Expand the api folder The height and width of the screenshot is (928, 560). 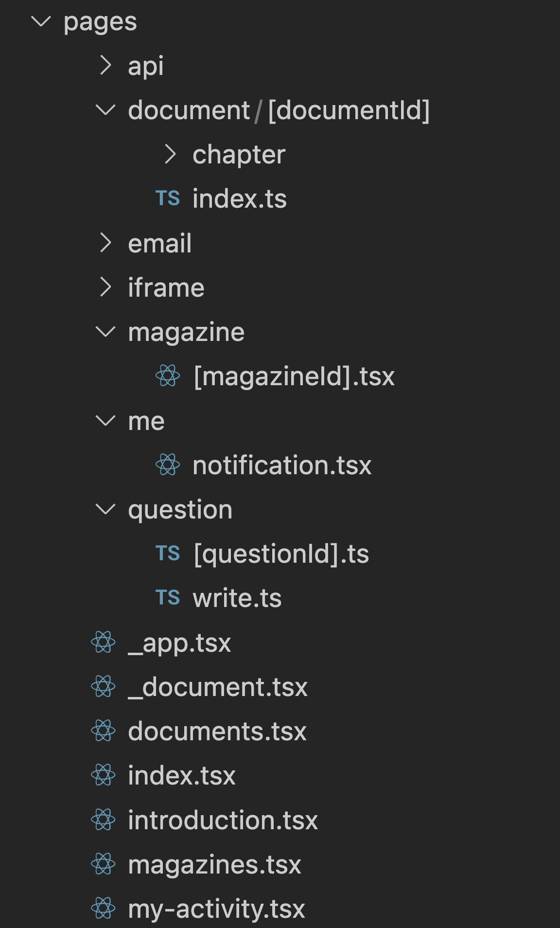pos(105,65)
